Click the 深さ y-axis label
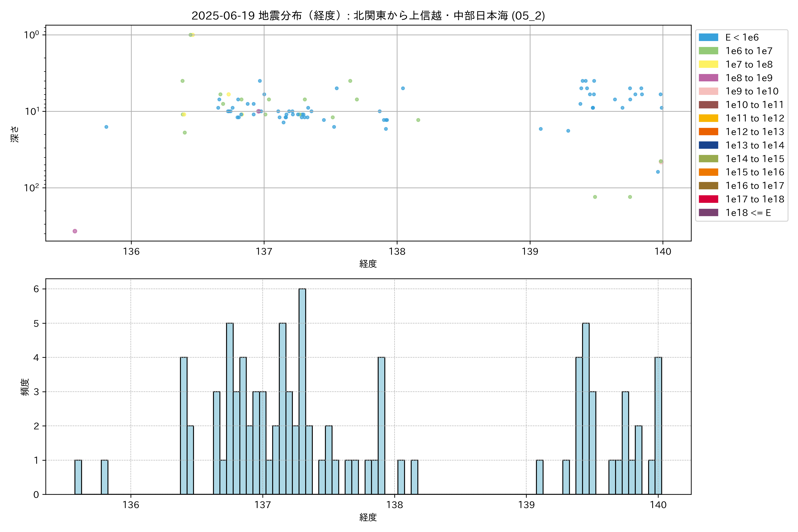Viewport: 798px width, 532px height. click(15, 134)
